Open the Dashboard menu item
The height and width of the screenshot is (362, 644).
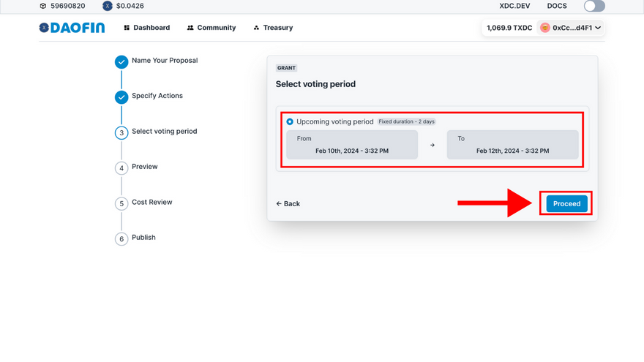tap(146, 28)
